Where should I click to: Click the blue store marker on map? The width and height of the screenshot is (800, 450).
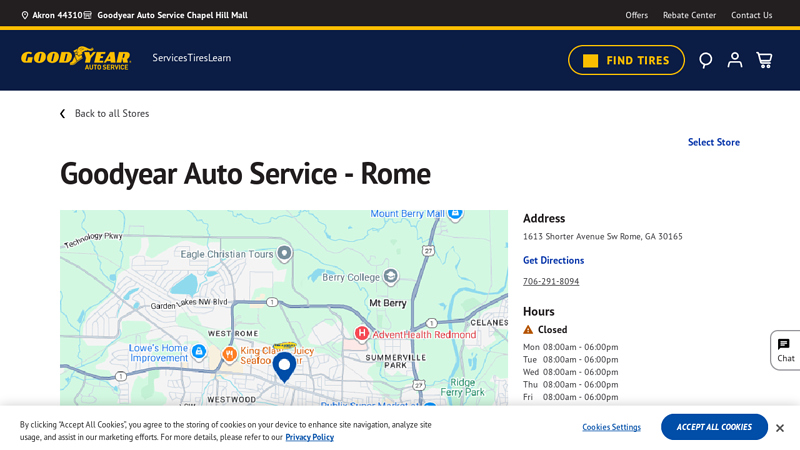point(284,367)
